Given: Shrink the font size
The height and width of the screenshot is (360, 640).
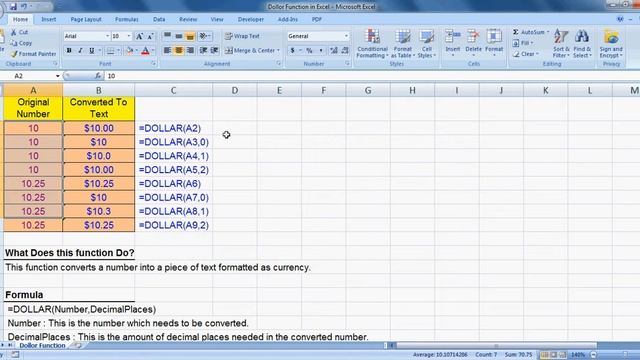Looking at the screenshot, I should [x=150, y=36].
